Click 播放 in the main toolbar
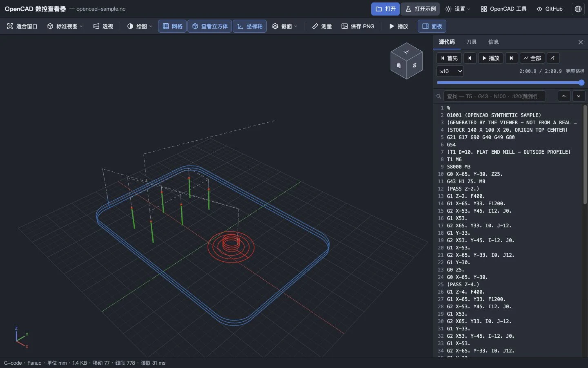588x368 pixels. [x=398, y=26]
